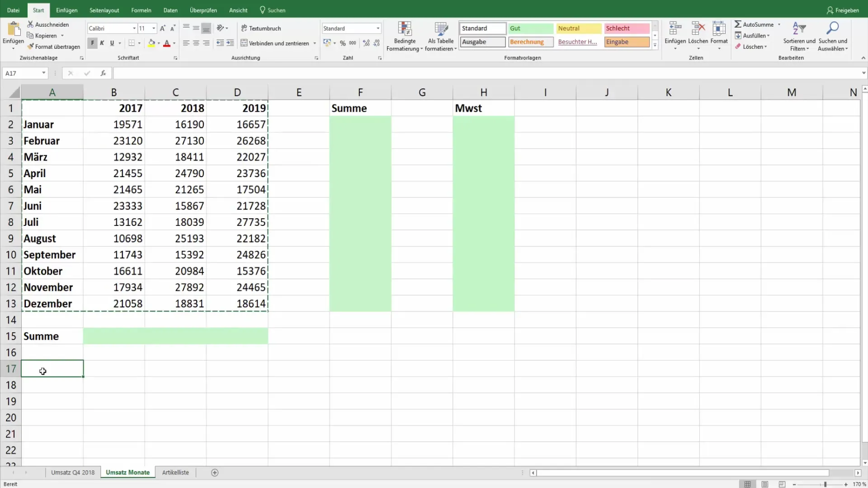Increase the indent
The height and width of the screenshot is (488, 868).
(230, 43)
